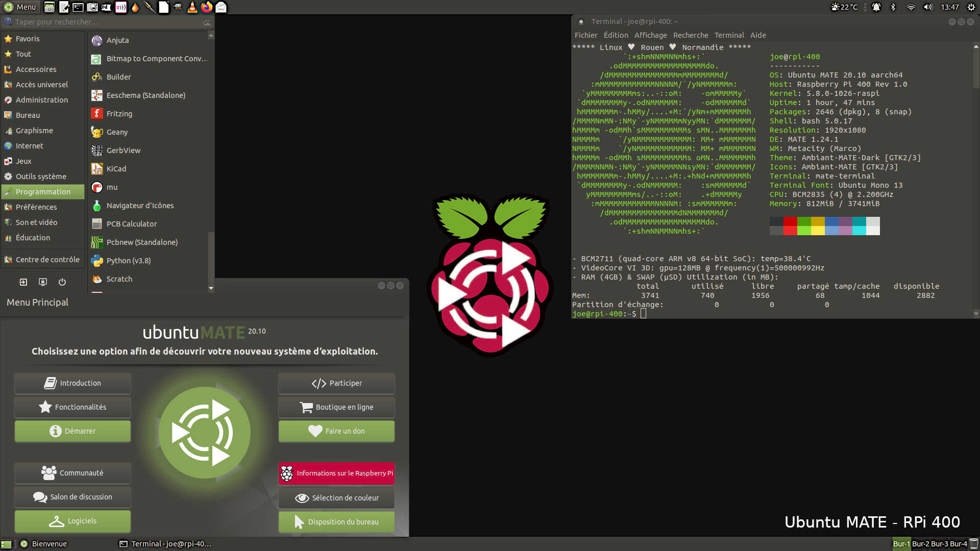Viewport: 980px width, 551px height.
Task: Click the menu search input field
Action: [x=107, y=22]
